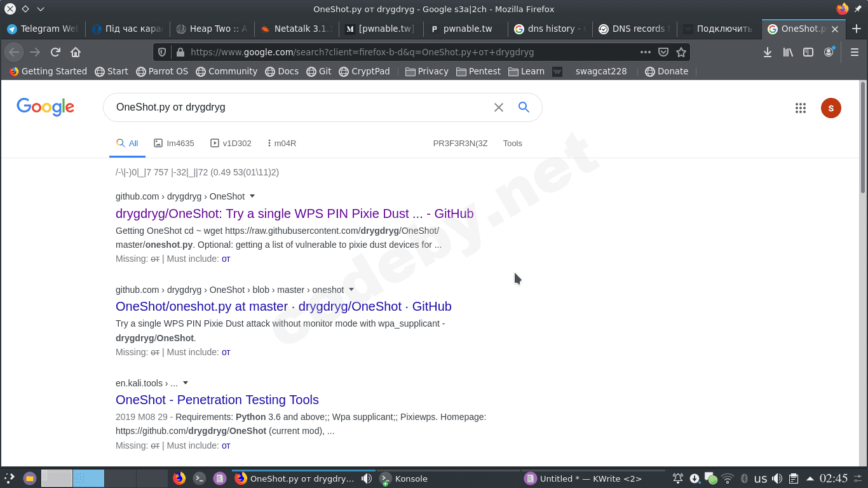Open OneShot/oneshot.py at master result
Screen dimensions: 868x488
click(x=283, y=306)
